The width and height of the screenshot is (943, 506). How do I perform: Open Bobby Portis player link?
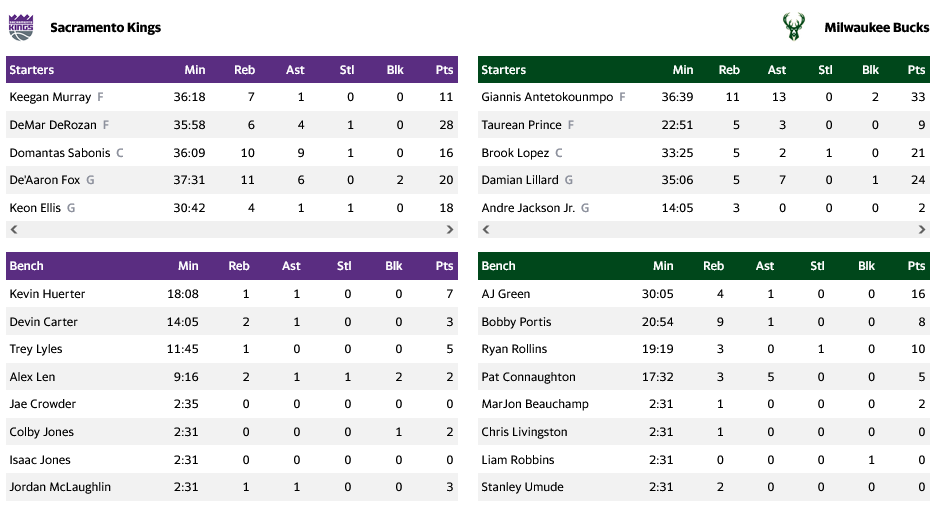tap(516, 322)
